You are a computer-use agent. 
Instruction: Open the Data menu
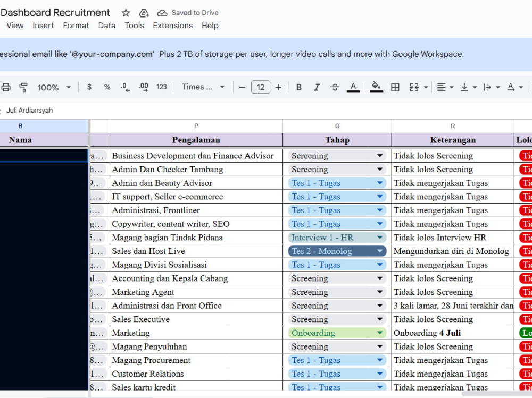tap(107, 26)
